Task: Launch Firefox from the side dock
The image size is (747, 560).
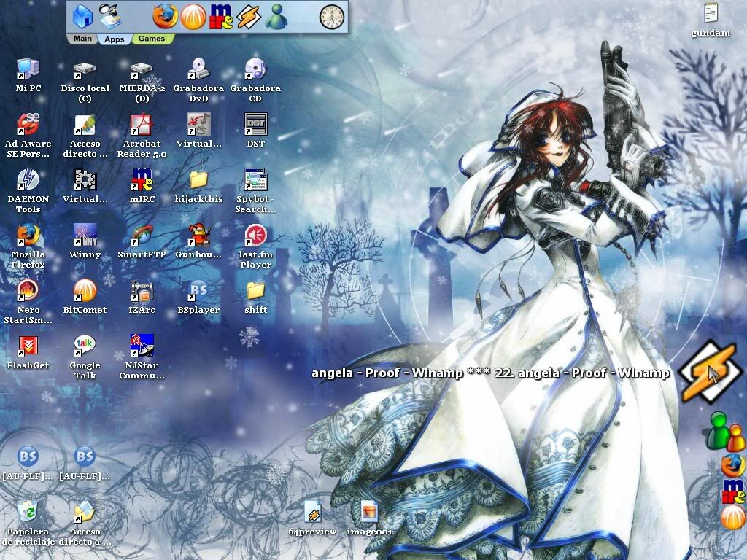Action: [732, 464]
